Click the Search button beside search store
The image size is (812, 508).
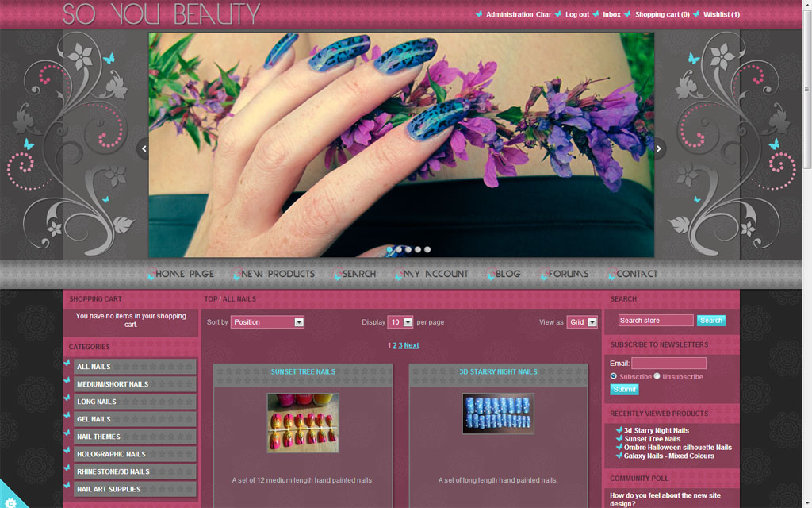pyautogui.click(x=711, y=321)
